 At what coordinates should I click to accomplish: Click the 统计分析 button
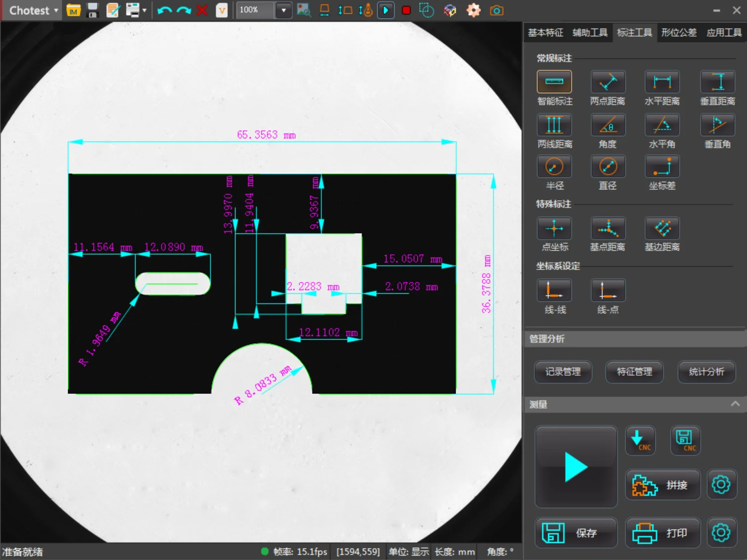(706, 372)
